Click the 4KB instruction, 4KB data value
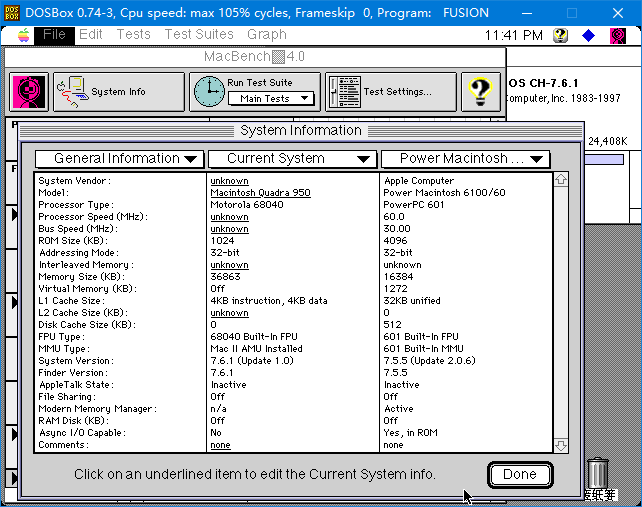Image resolution: width=642 pixels, height=507 pixels. click(x=269, y=301)
